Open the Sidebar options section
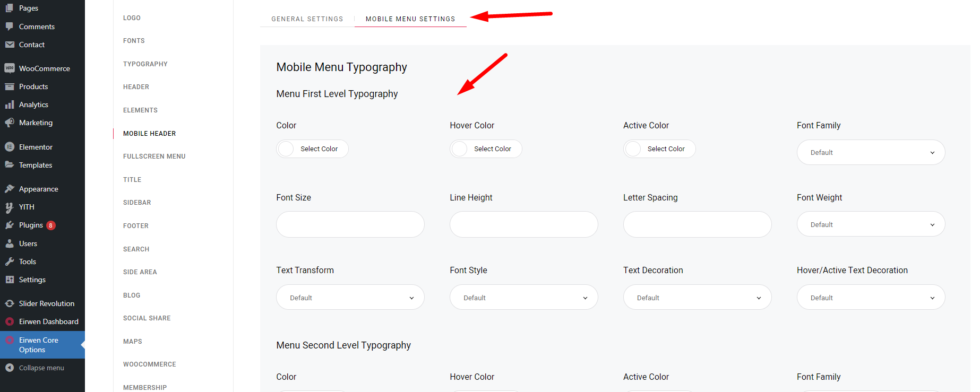 (137, 203)
